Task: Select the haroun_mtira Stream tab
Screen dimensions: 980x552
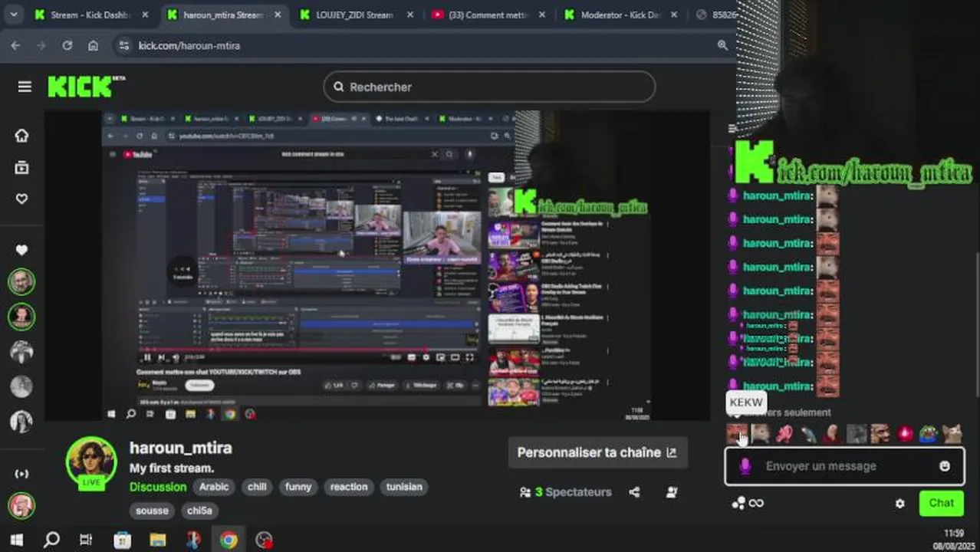Action: click(x=224, y=15)
